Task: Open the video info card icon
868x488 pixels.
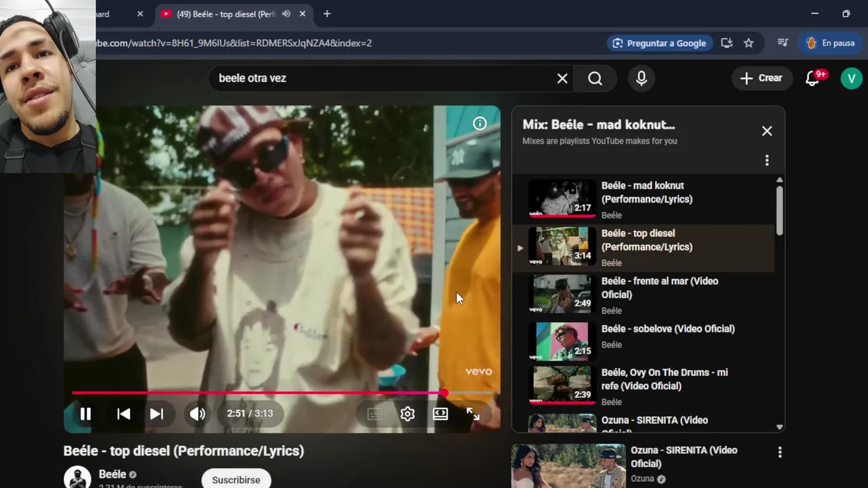Action: [x=479, y=123]
